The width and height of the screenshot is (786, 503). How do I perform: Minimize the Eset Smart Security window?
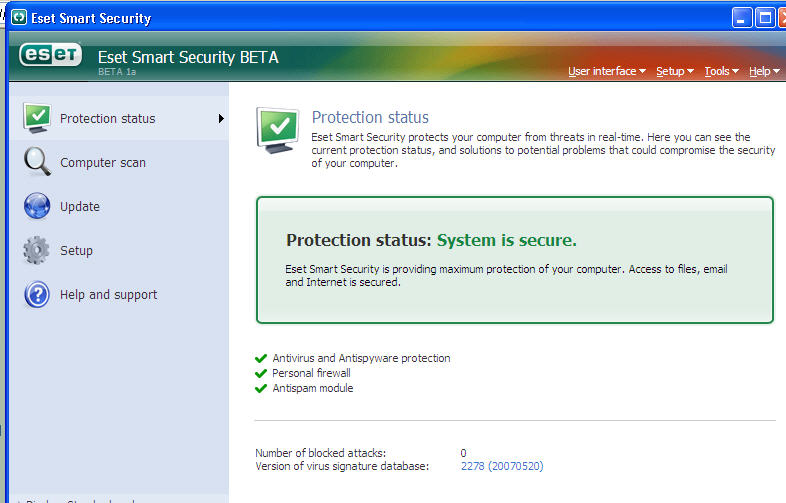(x=742, y=18)
